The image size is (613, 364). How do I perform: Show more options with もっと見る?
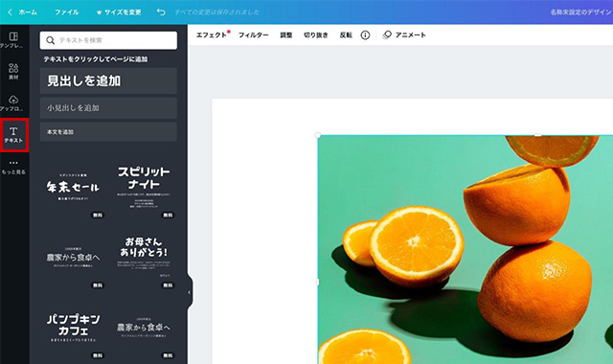(13, 168)
